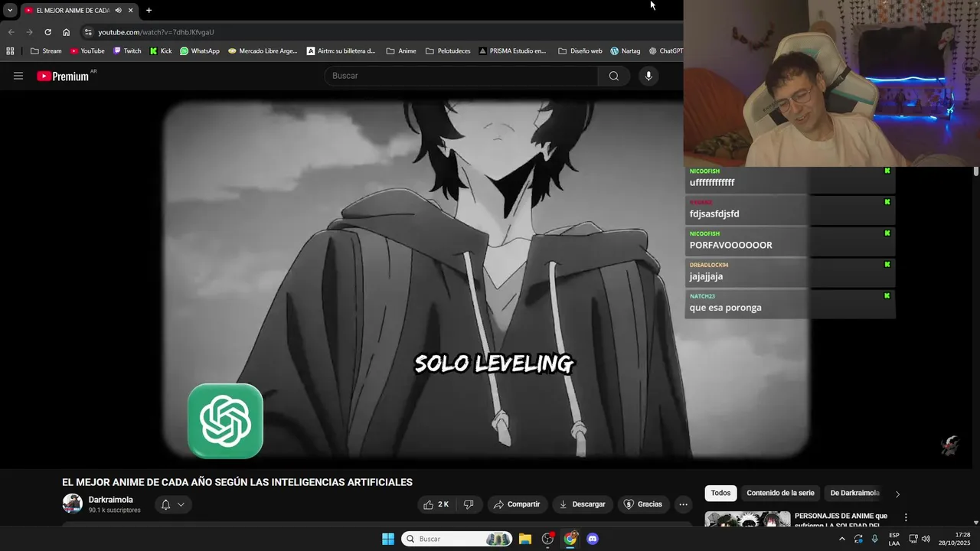980x551 pixels.
Task: Open the Twitch bookmark
Action: (x=127, y=51)
